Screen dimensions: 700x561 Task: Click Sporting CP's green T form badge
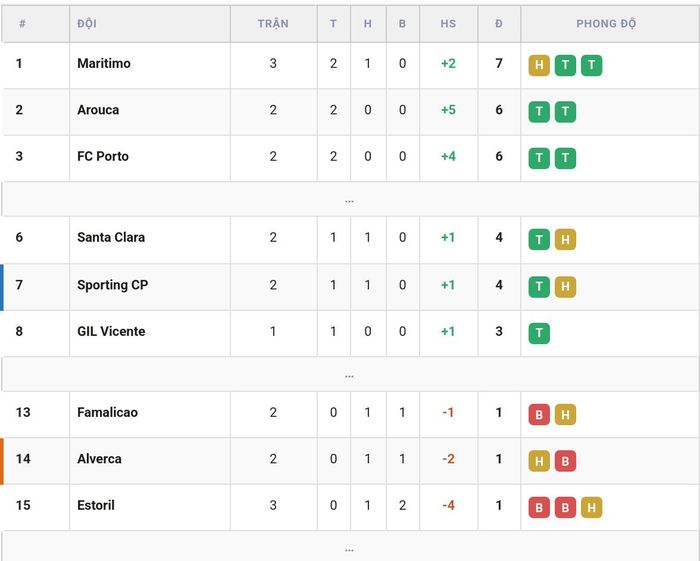pos(539,287)
